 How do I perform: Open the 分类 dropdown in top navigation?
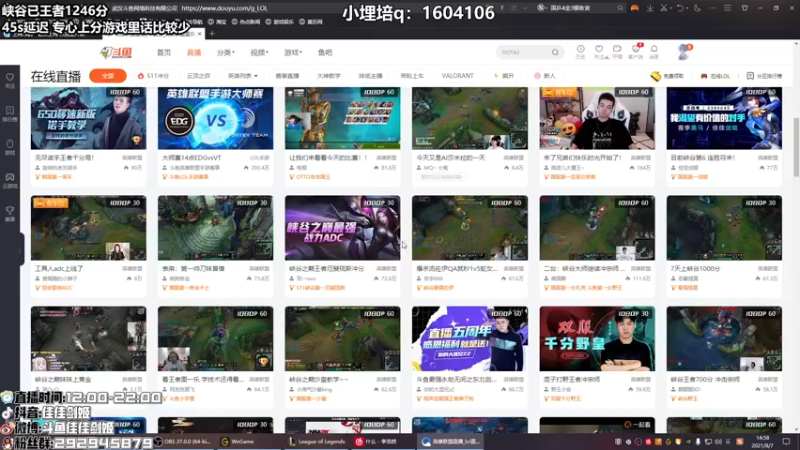click(226, 53)
